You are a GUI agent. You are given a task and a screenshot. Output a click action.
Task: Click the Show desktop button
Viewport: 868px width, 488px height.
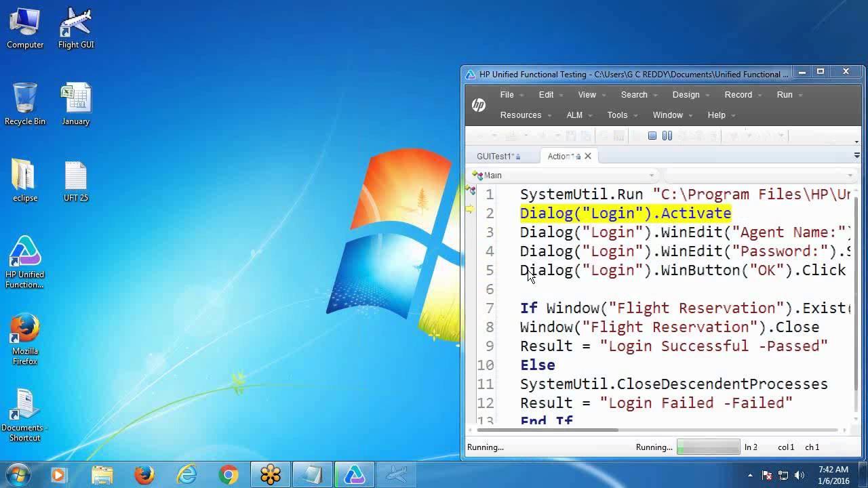coord(863,475)
